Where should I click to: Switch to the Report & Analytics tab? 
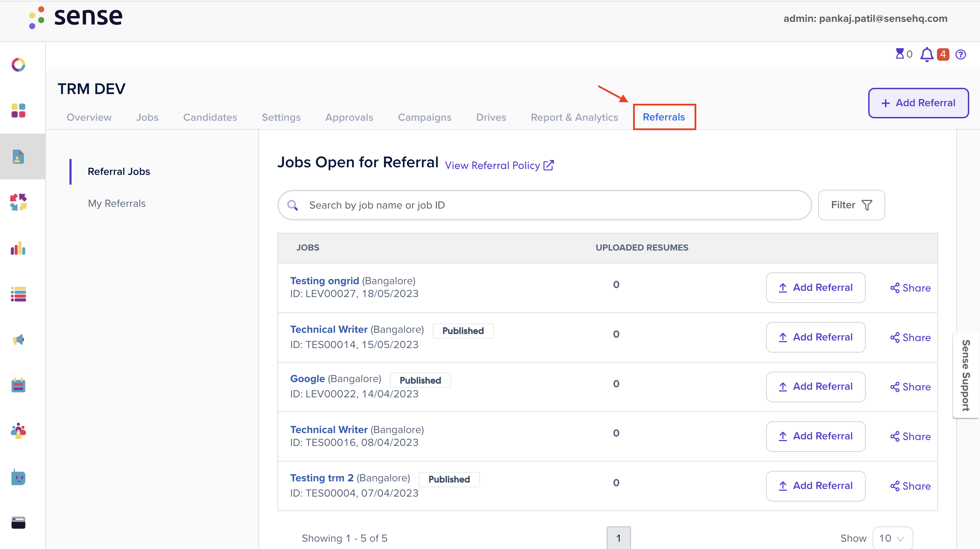point(574,118)
